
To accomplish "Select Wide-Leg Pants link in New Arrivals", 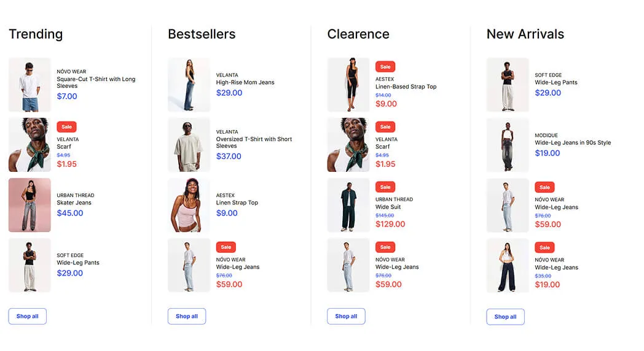I will [x=556, y=82].
